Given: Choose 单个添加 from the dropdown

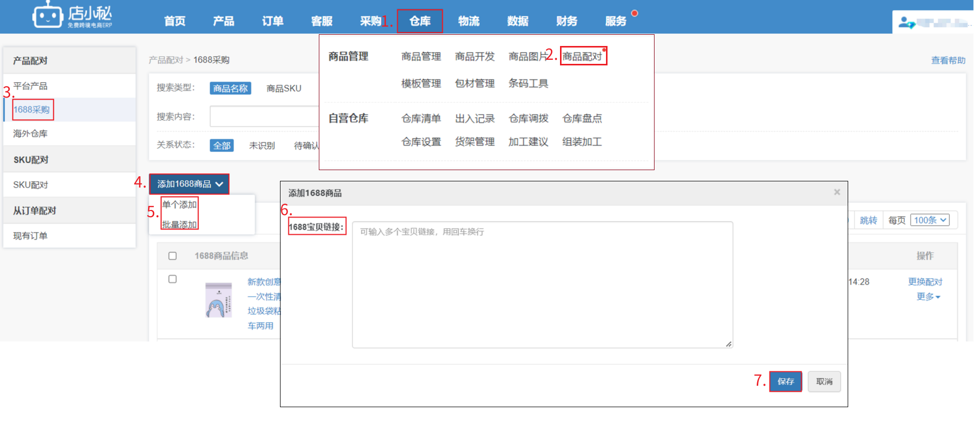Looking at the screenshot, I should (179, 204).
